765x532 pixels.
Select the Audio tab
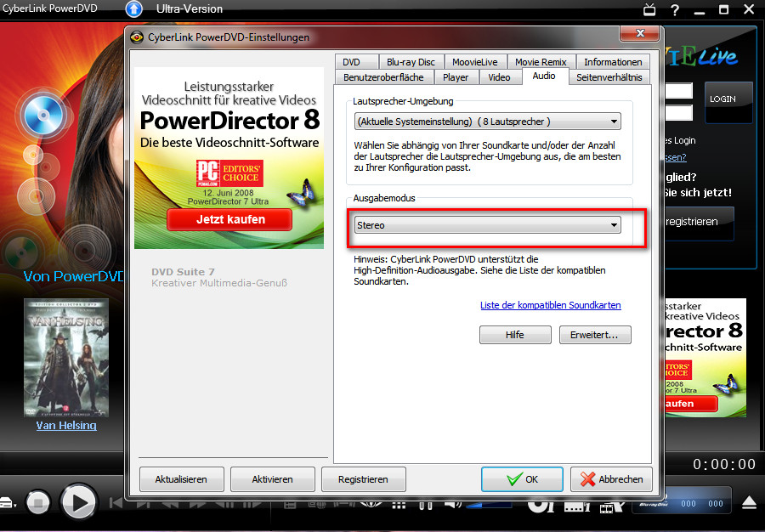[x=545, y=76]
